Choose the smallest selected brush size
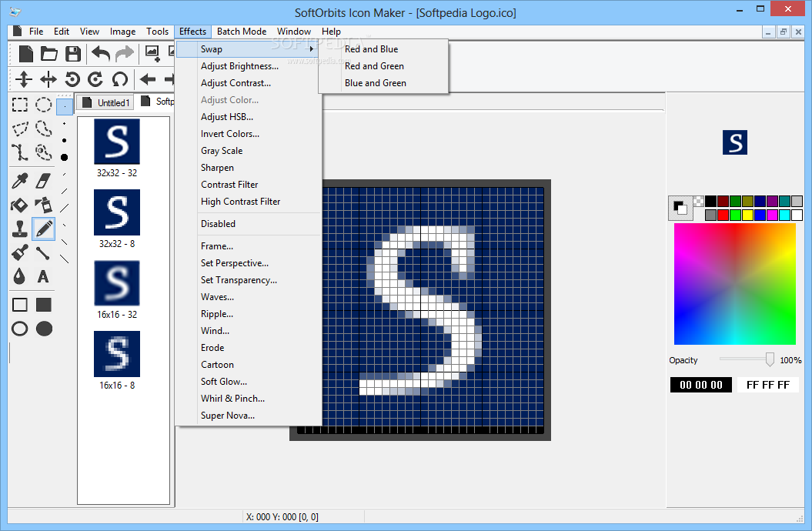Viewport: 812px width, 531px height. [64, 107]
